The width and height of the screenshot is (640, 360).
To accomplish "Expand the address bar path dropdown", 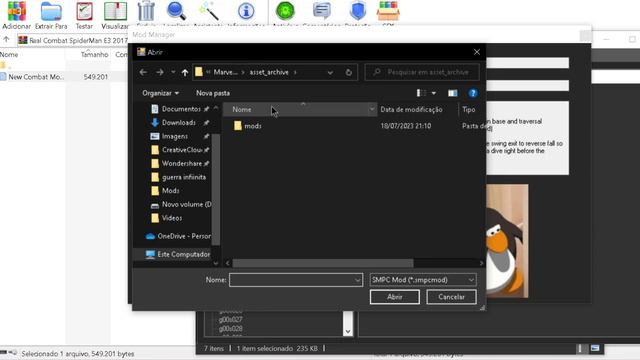I will [330, 73].
